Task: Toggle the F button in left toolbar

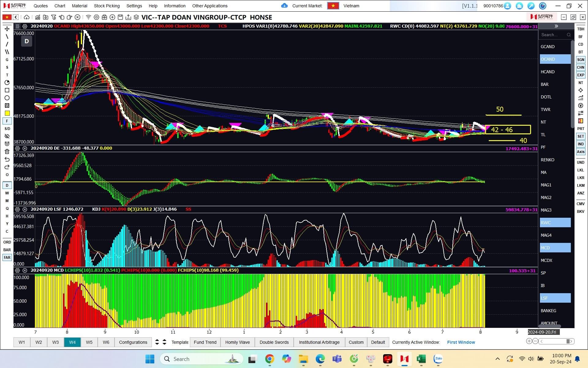Action: click(7, 121)
